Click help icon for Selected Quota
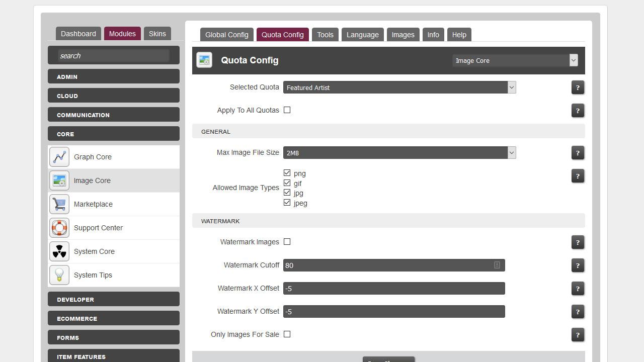This screenshot has height=362, width=644. point(578,87)
